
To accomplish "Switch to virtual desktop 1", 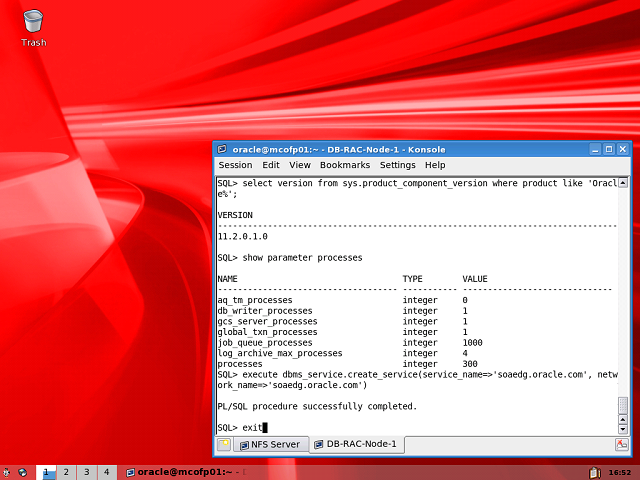I will point(46,472).
